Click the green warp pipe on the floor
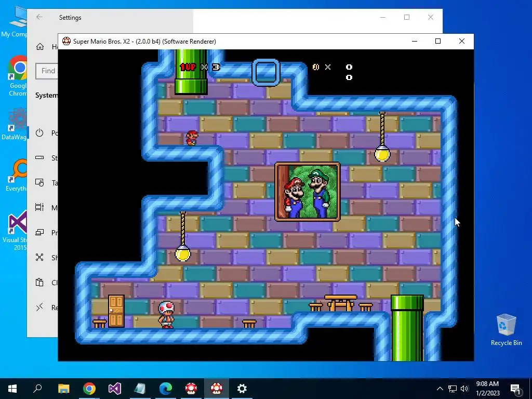Viewport: 532px width, 399px height. (x=407, y=328)
